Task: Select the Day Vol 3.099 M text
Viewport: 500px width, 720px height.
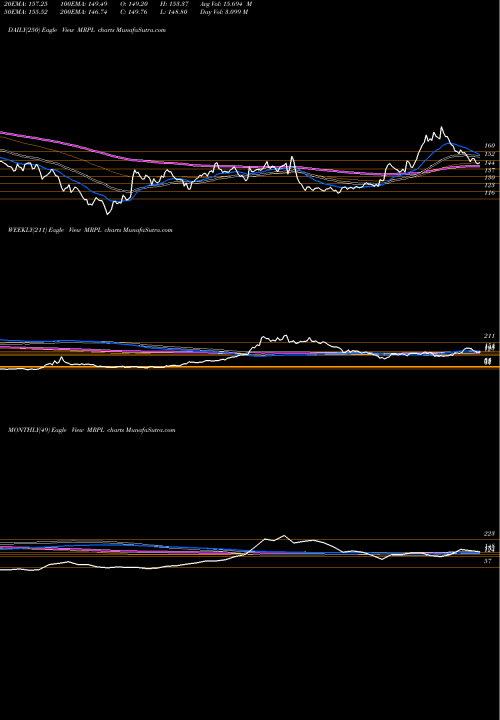Action: pyautogui.click(x=224, y=12)
